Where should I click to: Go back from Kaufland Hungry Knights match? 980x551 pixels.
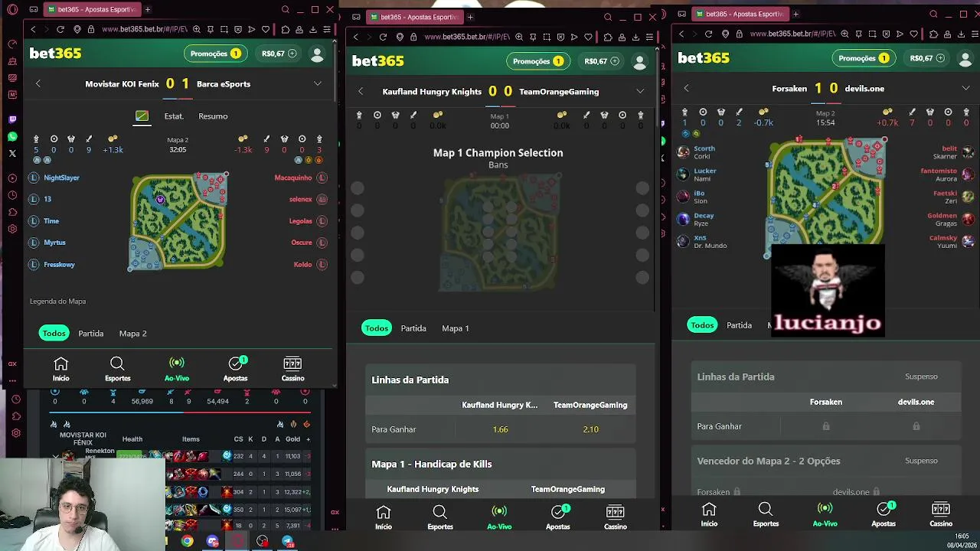tap(361, 92)
